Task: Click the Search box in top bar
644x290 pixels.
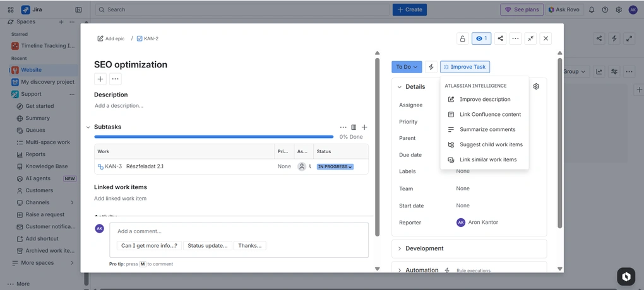Action: [242, 9]
